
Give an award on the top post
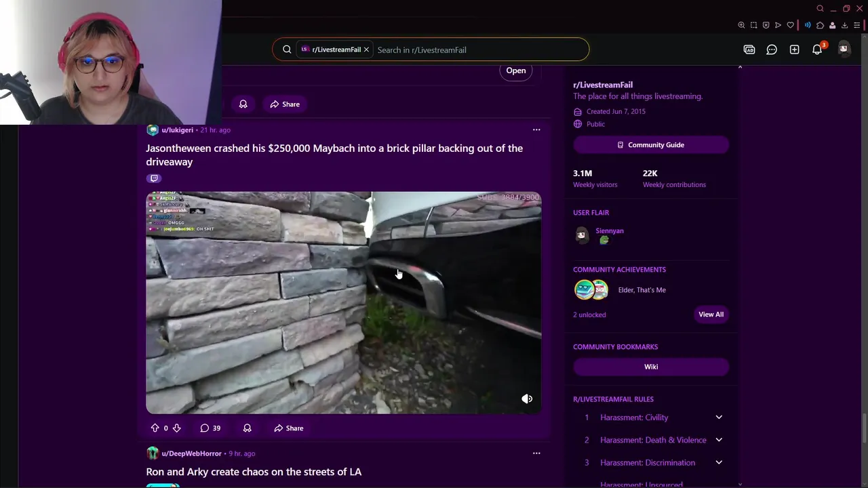pos(243,104)
